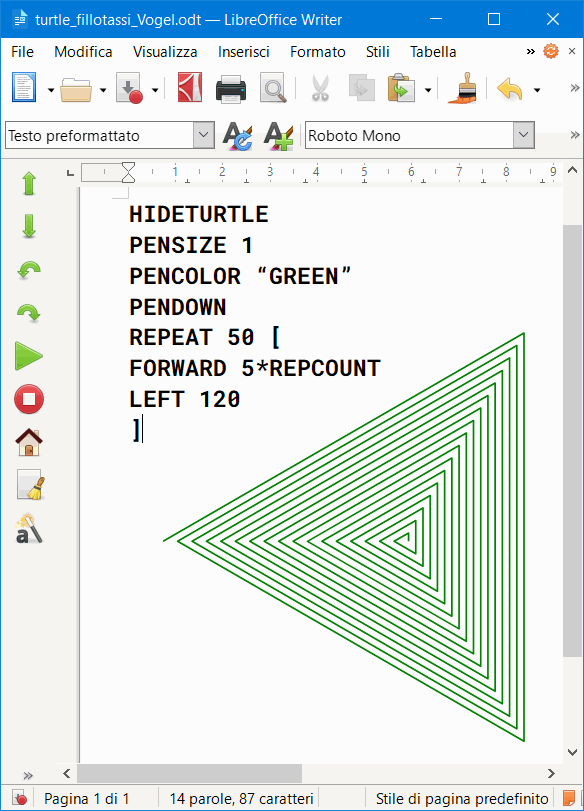The width and height of the screenshot is (584, 811).
Task: Move turtle forward with up arrow
Action: pyautogui.click(x=29, y=184)
